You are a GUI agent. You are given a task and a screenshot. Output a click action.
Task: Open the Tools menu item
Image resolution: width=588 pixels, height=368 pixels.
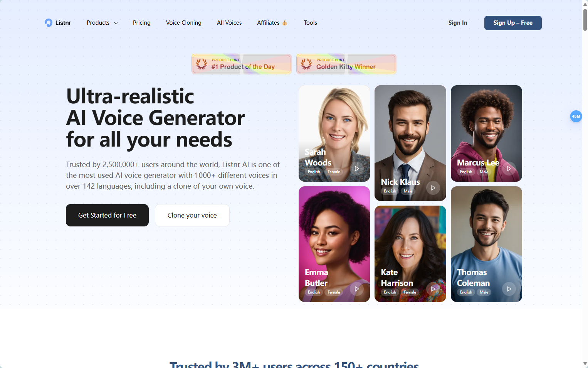310,23
